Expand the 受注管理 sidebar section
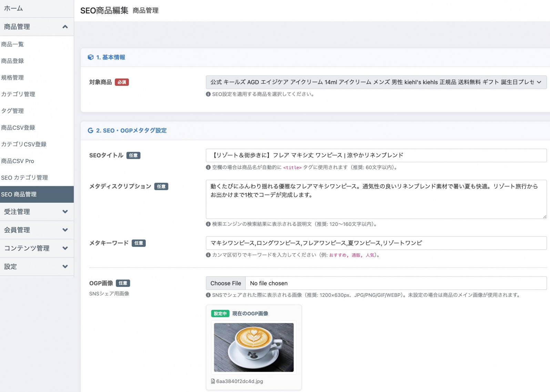 pyautogui.click(x=37, y=212)
